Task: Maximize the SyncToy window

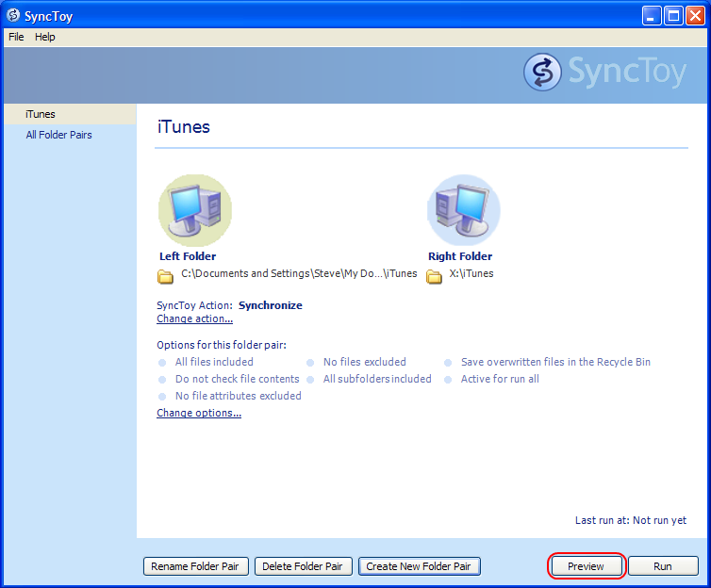Action: tap(674, 16)
